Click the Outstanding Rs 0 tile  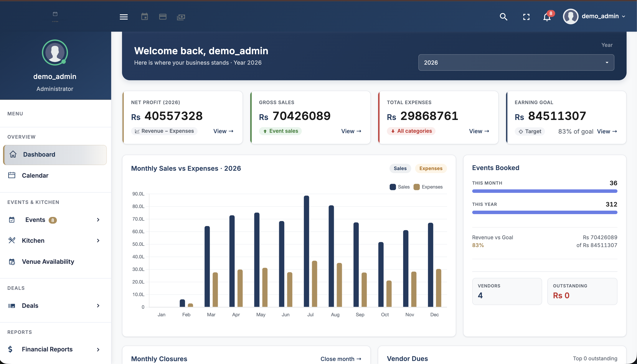tap(582, 291)
